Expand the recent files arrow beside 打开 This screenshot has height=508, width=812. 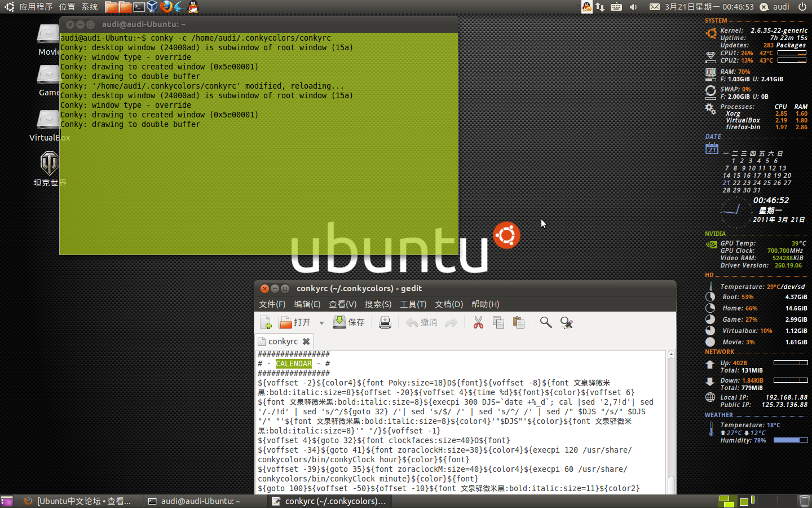321,323
